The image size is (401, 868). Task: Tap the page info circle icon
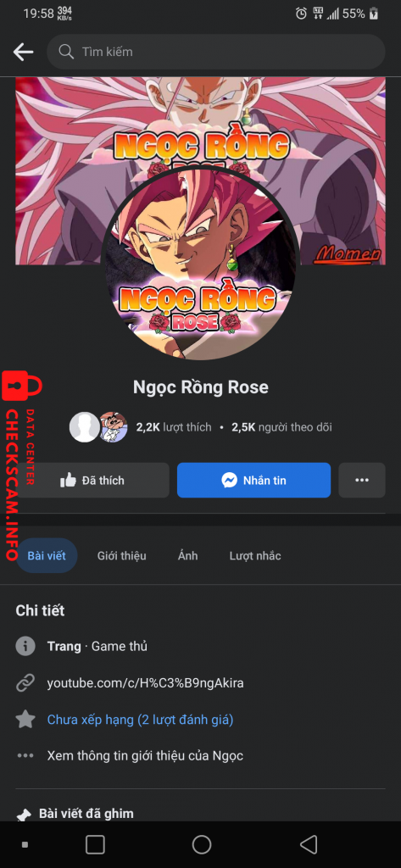25,646
